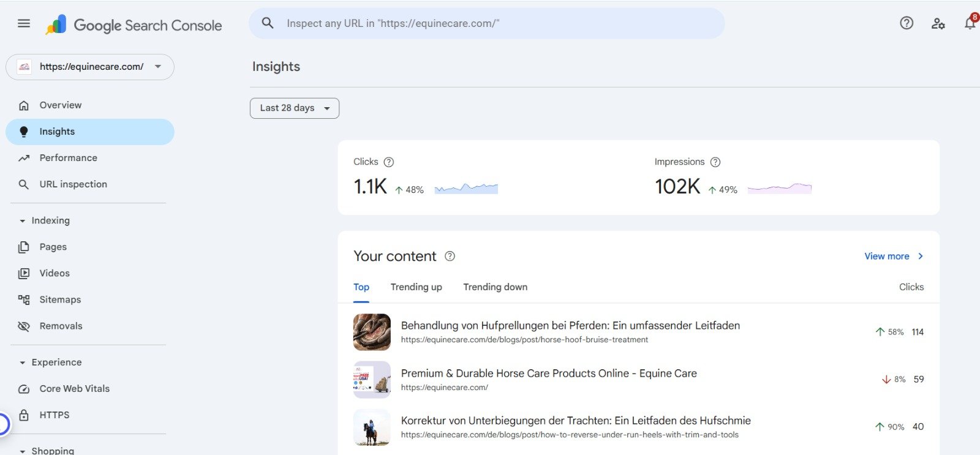Screen dimensions: 980x455
Task: Click the Impressions help info icon
Action: pos(715,162)
